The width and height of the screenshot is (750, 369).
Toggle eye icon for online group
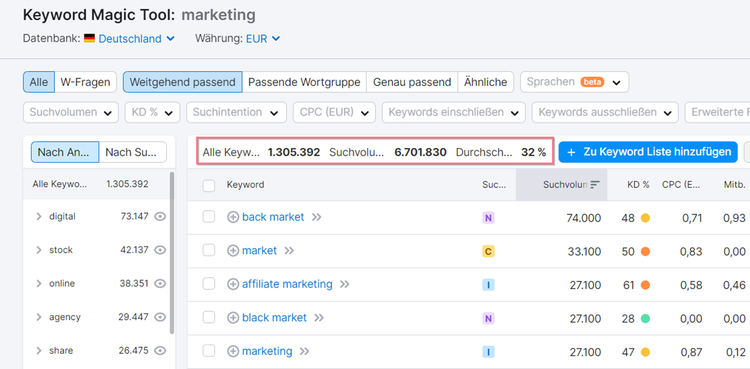(x=160, y=283)
